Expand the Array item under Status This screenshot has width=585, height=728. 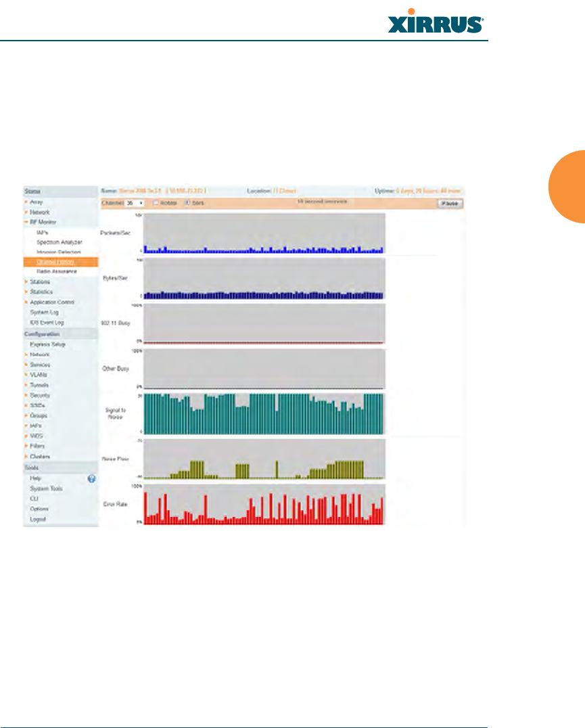37,202
